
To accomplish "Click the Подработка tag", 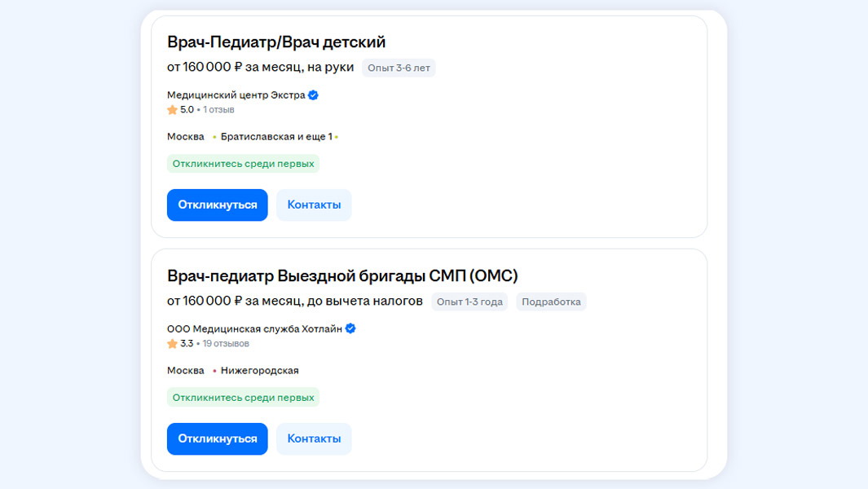I will 551,302.
